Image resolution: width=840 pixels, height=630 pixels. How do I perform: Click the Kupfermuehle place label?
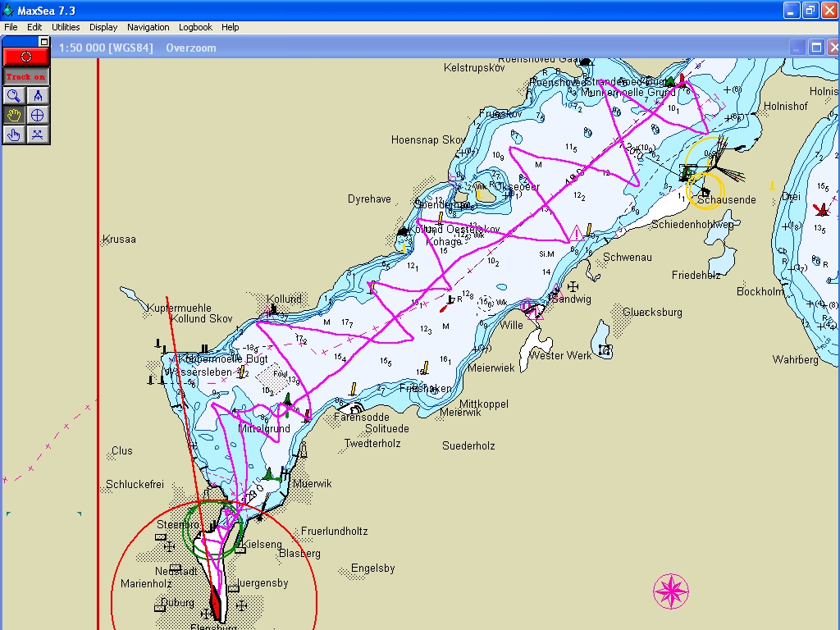[179, 308]
